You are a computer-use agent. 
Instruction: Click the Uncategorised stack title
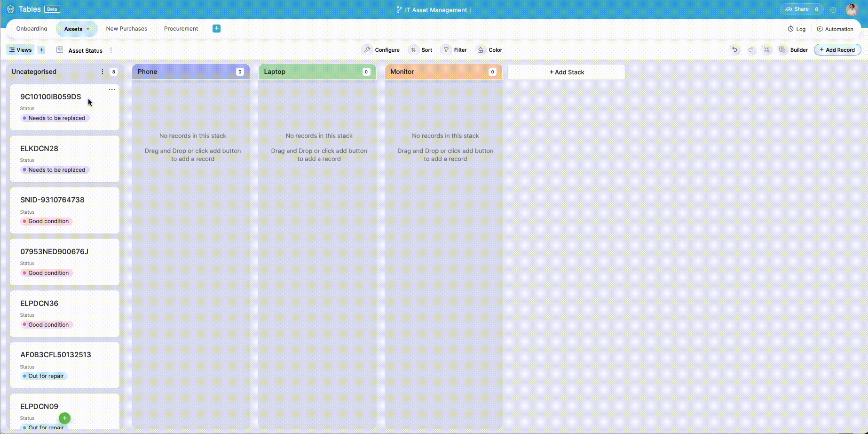click(x=34, y=72)
